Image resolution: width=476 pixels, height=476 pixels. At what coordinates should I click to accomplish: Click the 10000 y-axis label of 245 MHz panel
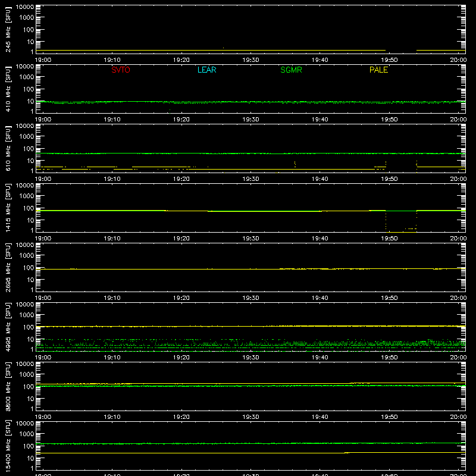point(25,7)
